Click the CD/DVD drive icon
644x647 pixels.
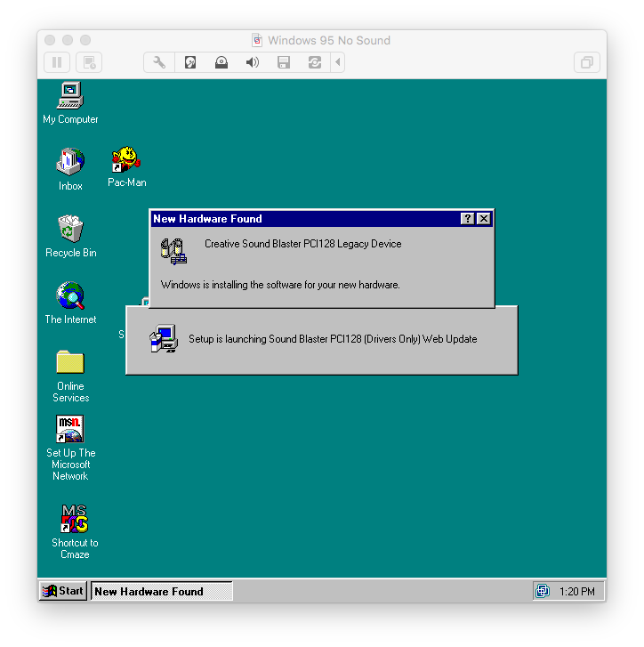[221, 62]
